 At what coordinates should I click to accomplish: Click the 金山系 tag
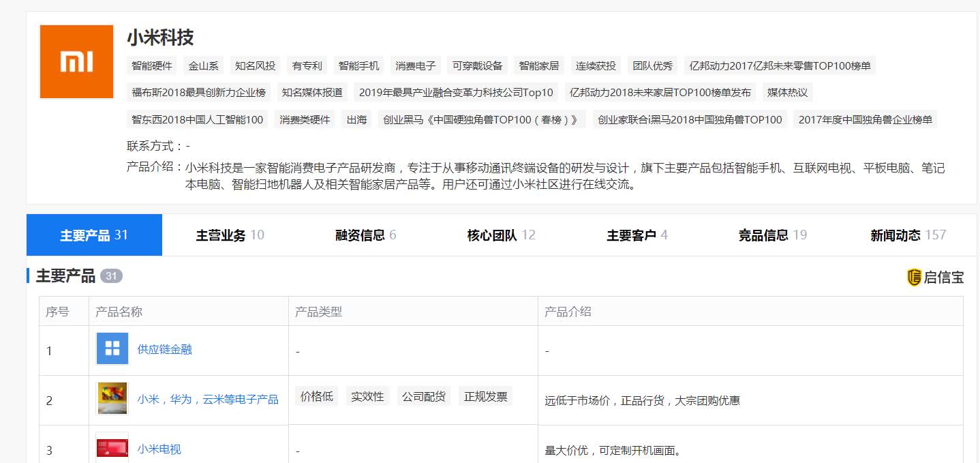click(204, 65)
